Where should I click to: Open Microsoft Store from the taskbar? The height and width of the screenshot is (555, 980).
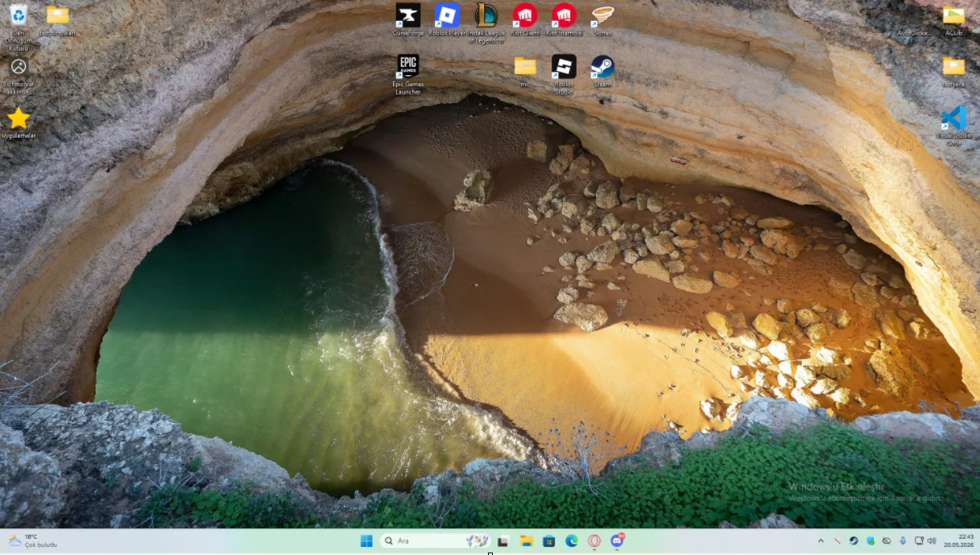pyautogui.click(x=548, y=541)
